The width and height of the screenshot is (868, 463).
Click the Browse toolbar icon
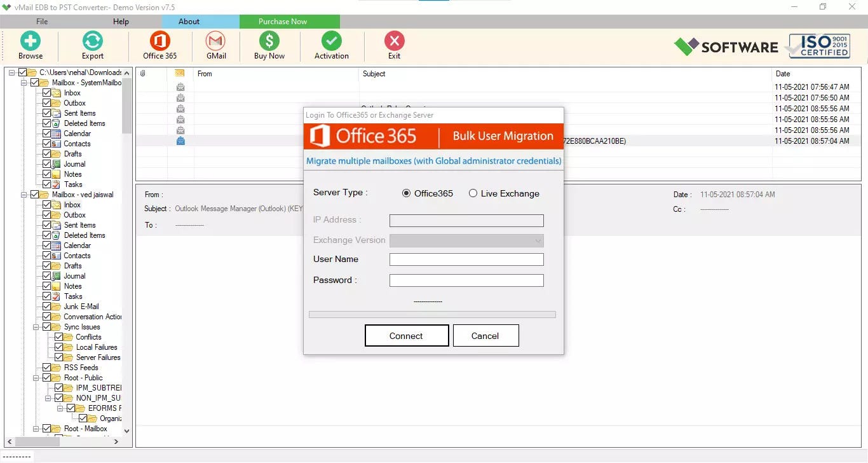pyautogui.click(x=30, y=41)
